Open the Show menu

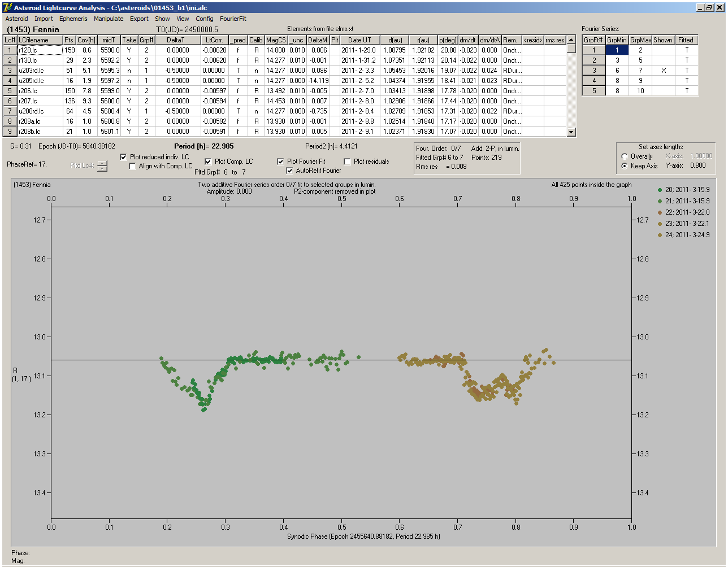(162, 19)
